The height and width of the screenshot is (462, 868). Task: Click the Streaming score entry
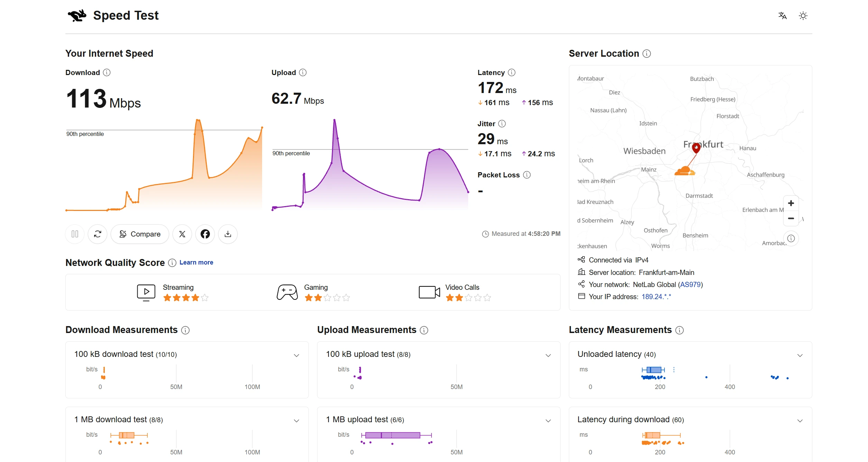click(x=173, y=293)
